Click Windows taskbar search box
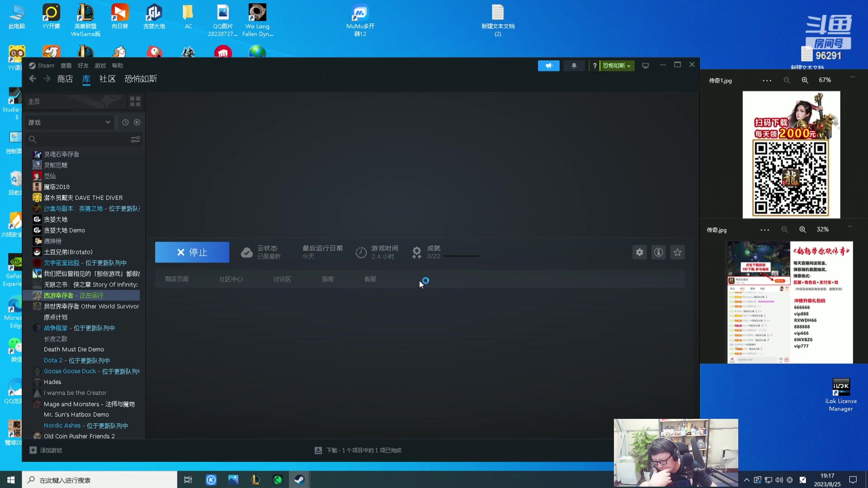Image resolution: width=868 pixels, height=488 pixels. pos(99,480)
